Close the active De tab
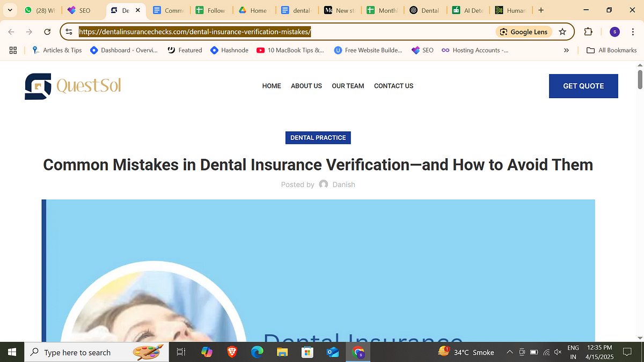The width and height of the screenshot is (644, 362). point(138,10)
